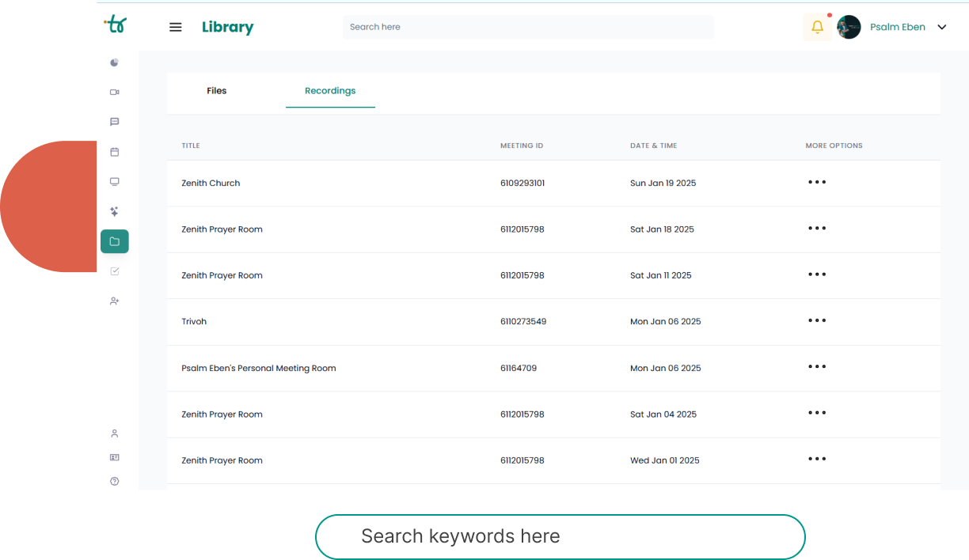
Task: Click the AI sparkle feature icon
Action: click(x=114, y=211)
